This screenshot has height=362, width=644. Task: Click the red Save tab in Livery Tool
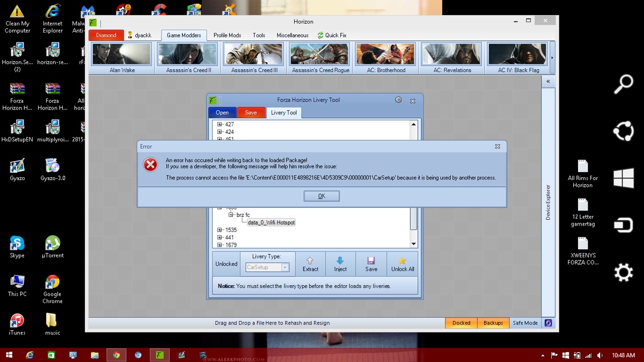(251, 113)
